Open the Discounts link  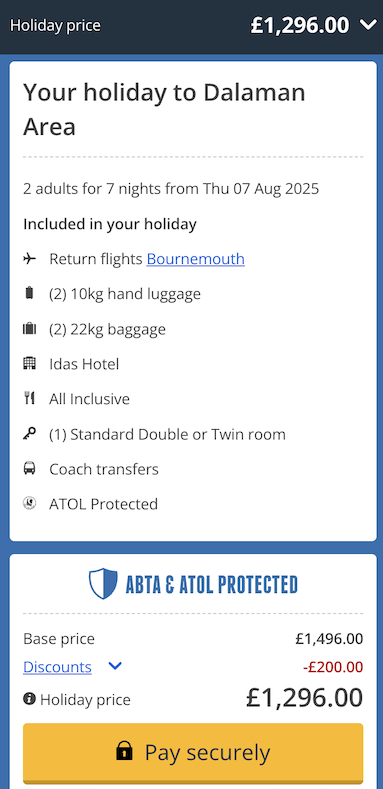(57, 667)
